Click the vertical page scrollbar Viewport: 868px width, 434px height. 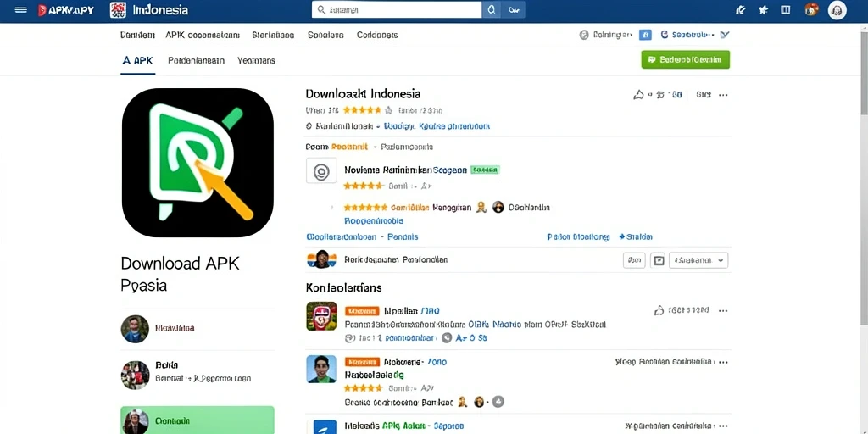coord(864,221)
